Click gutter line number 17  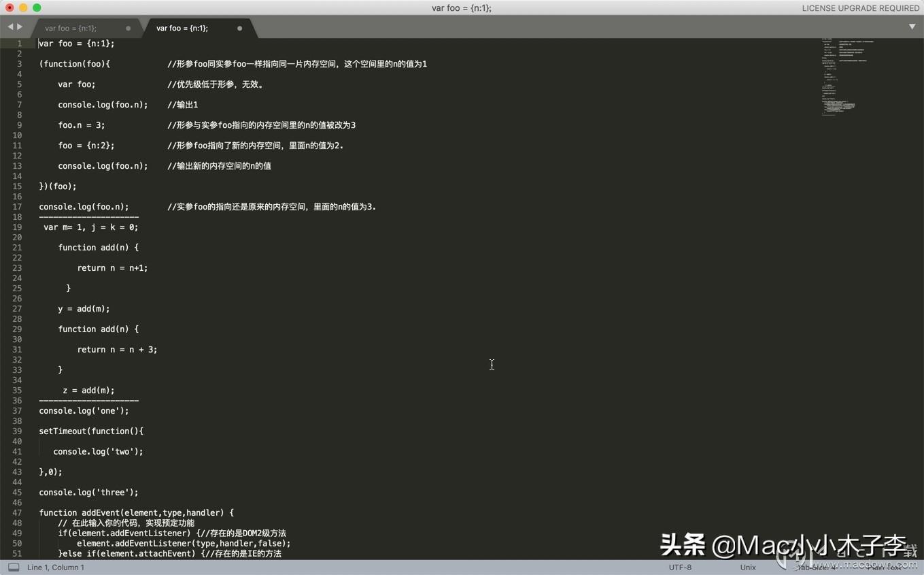coord(17,207)
